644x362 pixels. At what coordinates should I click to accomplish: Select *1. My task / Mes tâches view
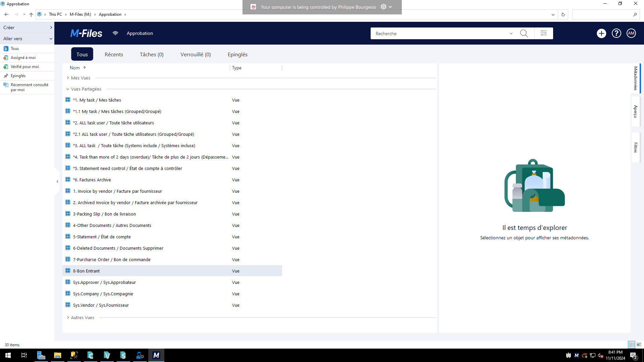click(172, 100)
